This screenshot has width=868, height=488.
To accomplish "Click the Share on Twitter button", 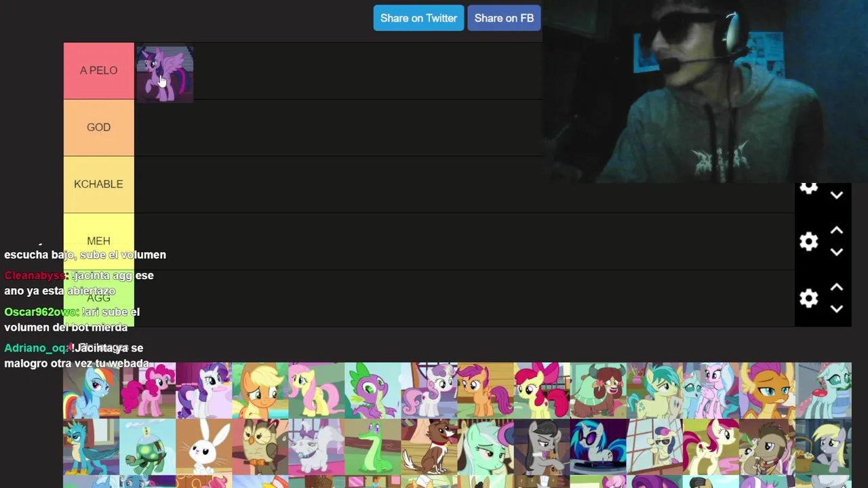I will pos(418,18).
